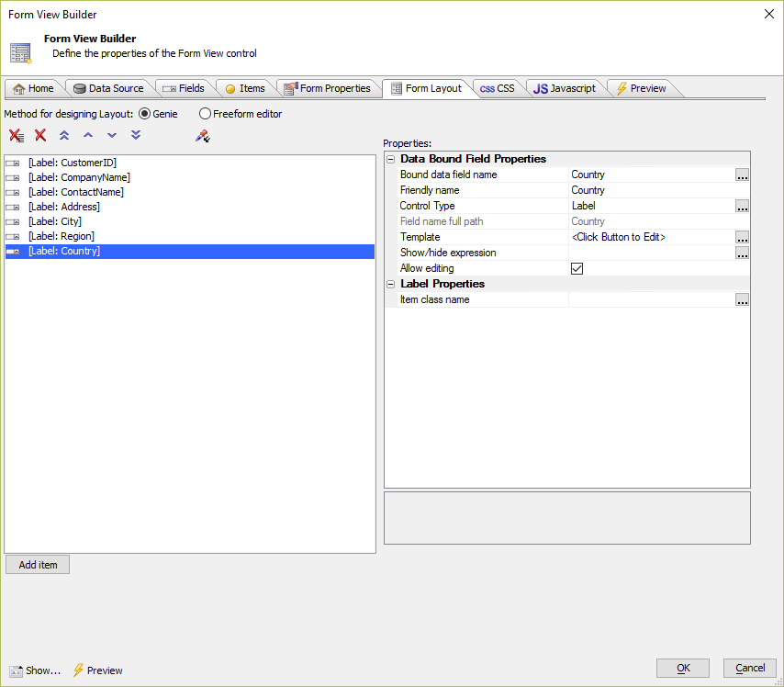The image size is (784, 687).
Task: Switch to the Form Properties tab
Action: pos(328,88)
